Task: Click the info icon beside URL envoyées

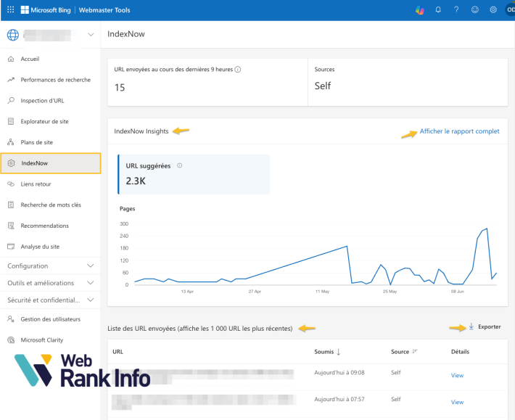Action: 238,70
